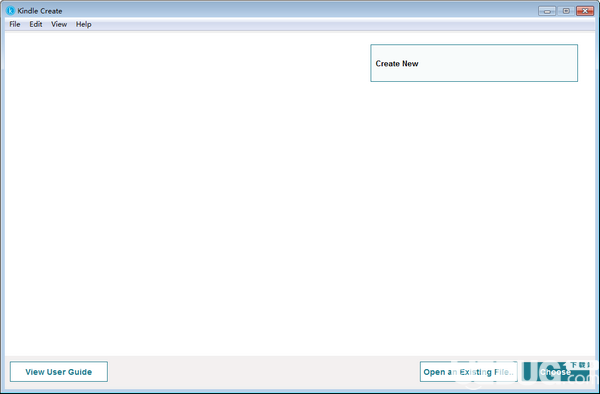Image resolution: width=600 pixels, height=394 pixels.
Task: Click the Create New card
Action: click(x=474, y=63)
